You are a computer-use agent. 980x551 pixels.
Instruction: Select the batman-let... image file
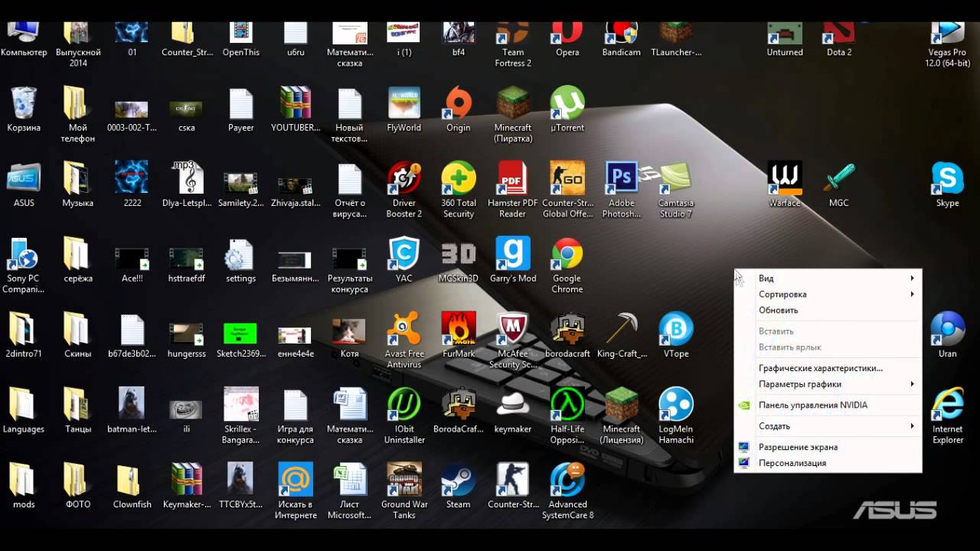[132, 409]
